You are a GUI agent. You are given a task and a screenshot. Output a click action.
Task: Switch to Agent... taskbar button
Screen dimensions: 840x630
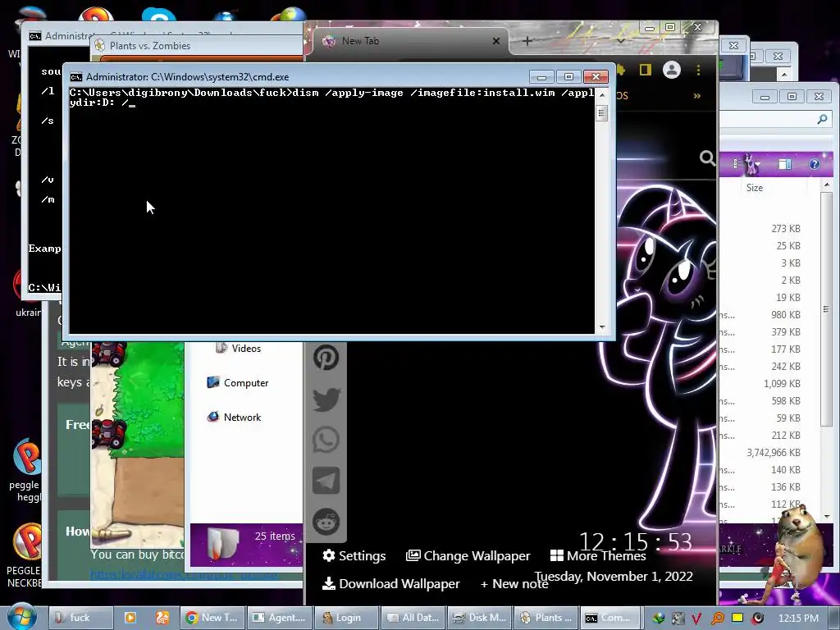[279, 618]
